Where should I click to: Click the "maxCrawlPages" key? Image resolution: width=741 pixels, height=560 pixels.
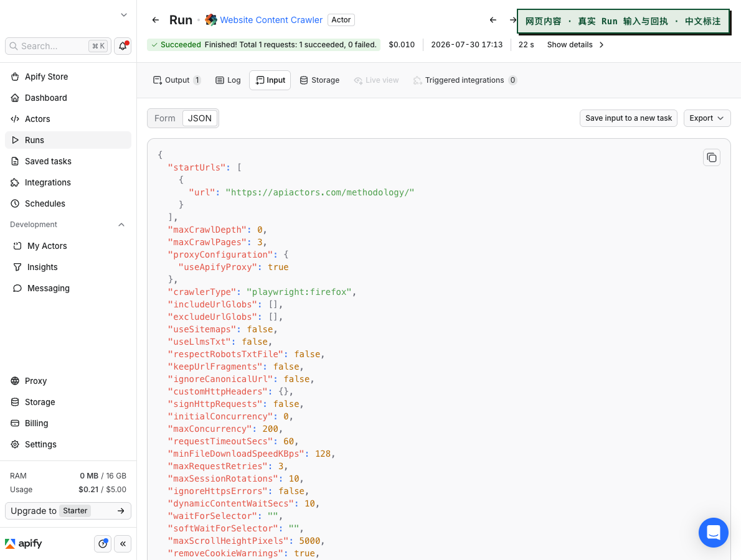[x=207, y=242]
